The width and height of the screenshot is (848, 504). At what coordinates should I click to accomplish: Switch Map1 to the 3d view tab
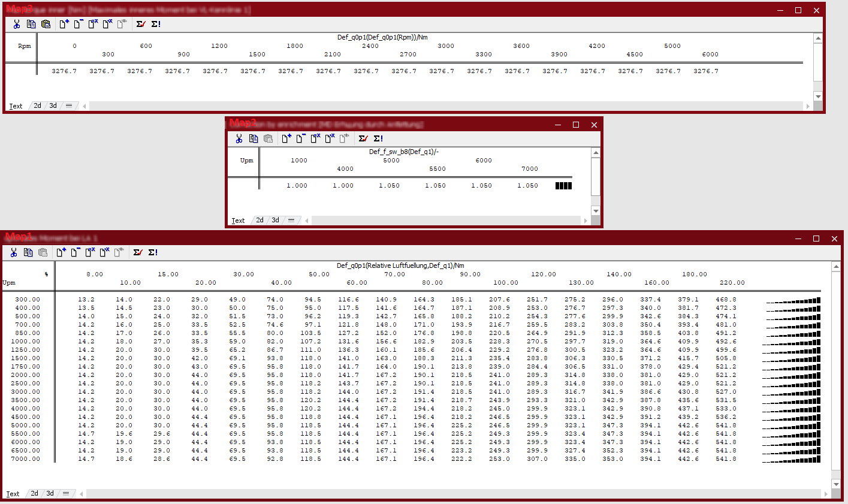coord(50,493)
